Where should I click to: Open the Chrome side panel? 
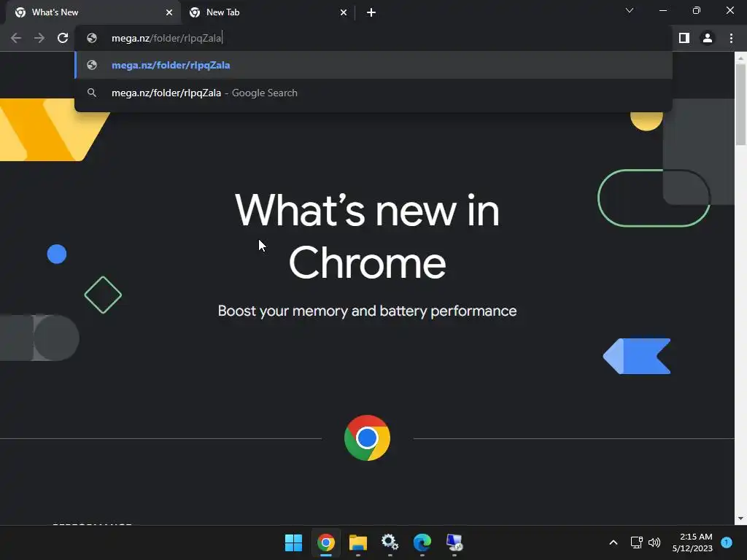684,38
